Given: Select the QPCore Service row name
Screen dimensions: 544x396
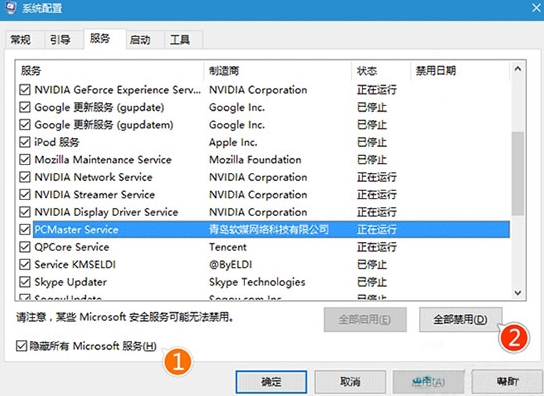Looking at the screenshot, I should point(72,247).
